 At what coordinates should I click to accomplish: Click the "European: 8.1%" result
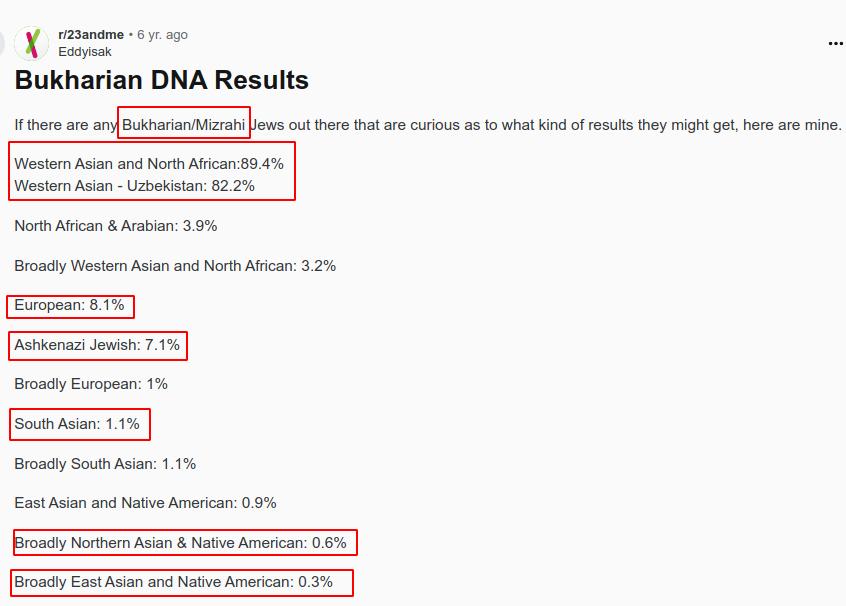tap(69, 305)
